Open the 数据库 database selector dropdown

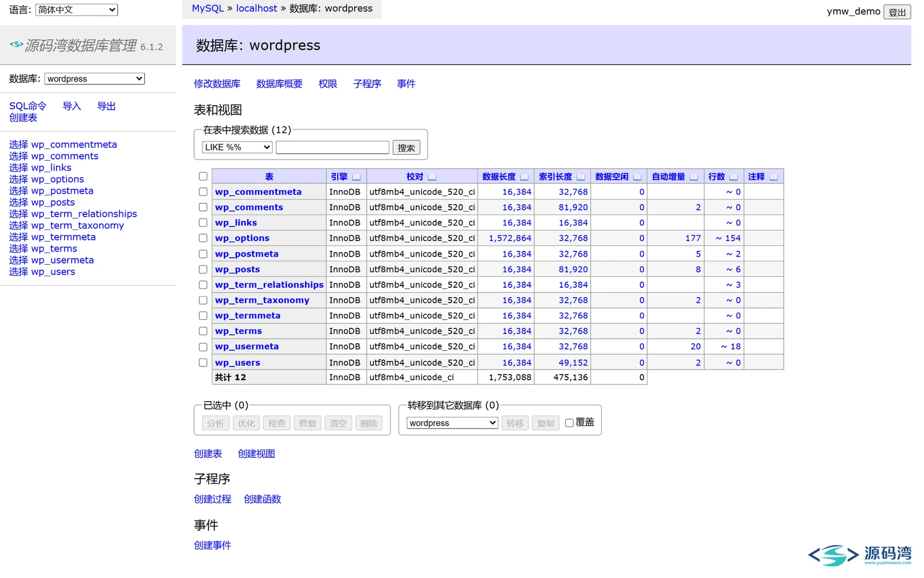94,79
